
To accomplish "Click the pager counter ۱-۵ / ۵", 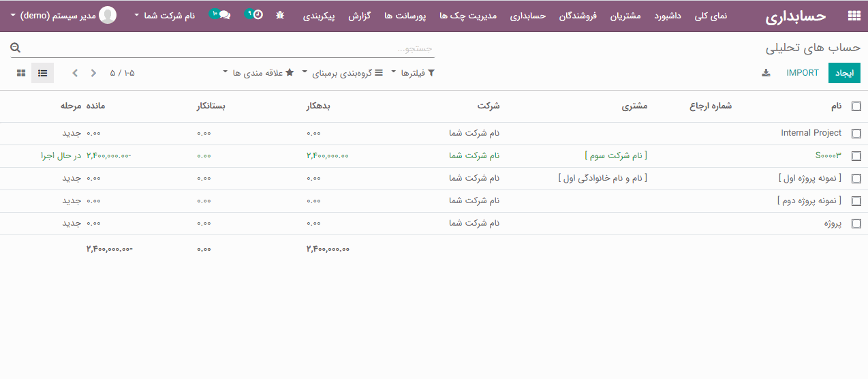I will (122, 73).
